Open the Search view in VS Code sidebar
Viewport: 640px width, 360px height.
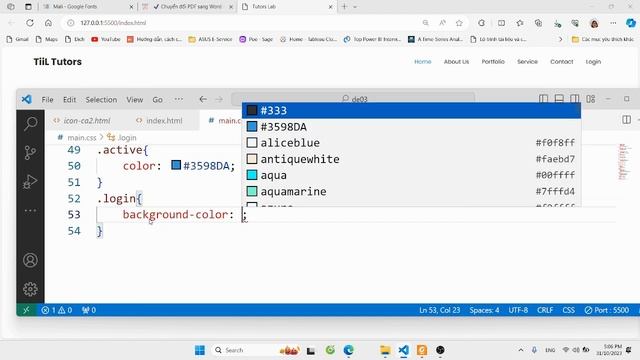[30, 123]
